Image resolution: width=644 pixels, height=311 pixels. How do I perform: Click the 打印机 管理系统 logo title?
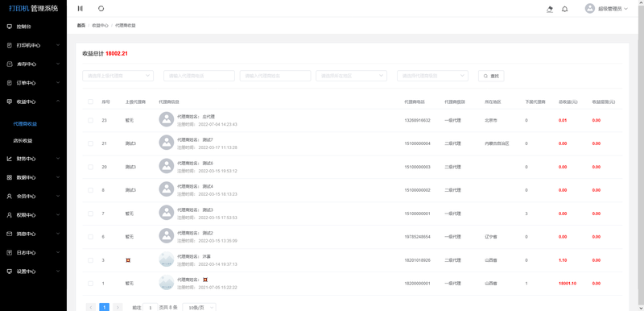click(x=33, y=8)
